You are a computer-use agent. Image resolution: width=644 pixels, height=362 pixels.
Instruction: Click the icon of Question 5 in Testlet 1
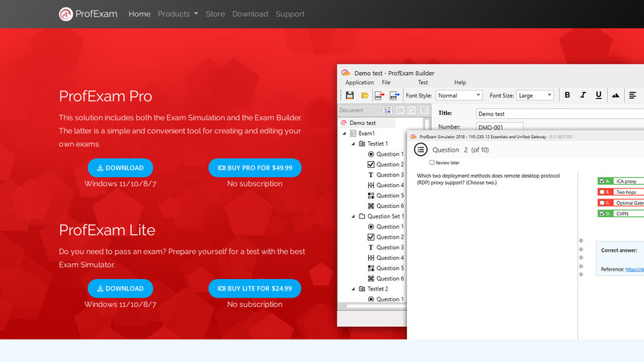[x=371, y=196]
